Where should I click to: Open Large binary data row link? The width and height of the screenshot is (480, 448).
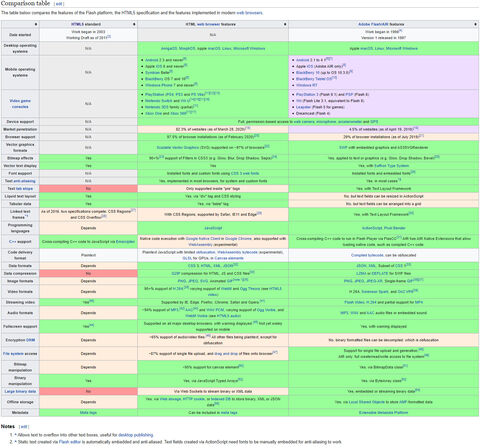[x=20, y=391]
